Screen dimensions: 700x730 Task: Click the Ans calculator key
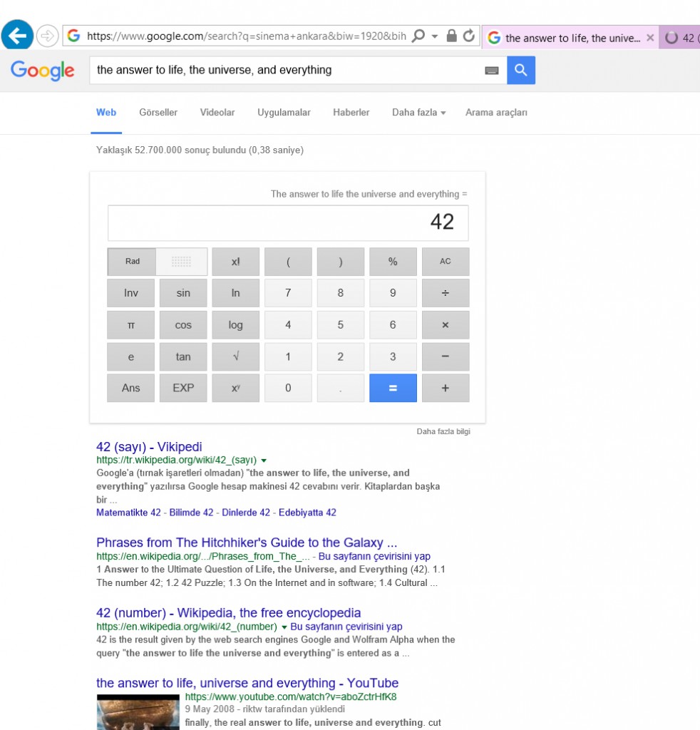coord(130,388)
